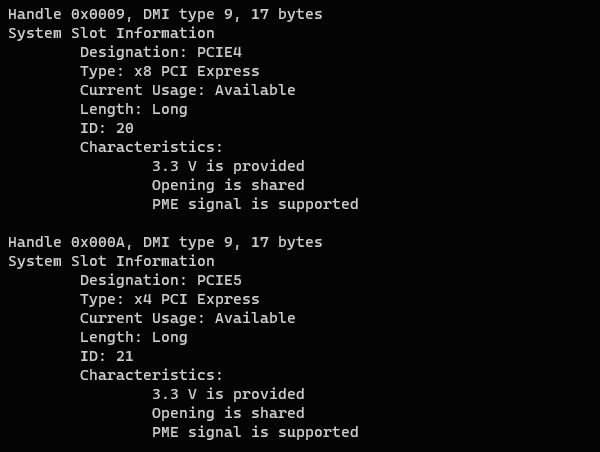
Task: Click Opening is shared under PCIE4
Action: pyautogui.click(x=228, y=185)
